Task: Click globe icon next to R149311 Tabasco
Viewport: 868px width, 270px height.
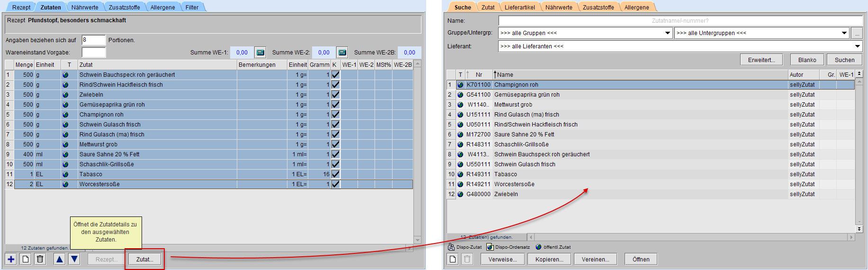Action: coord(460,174)
